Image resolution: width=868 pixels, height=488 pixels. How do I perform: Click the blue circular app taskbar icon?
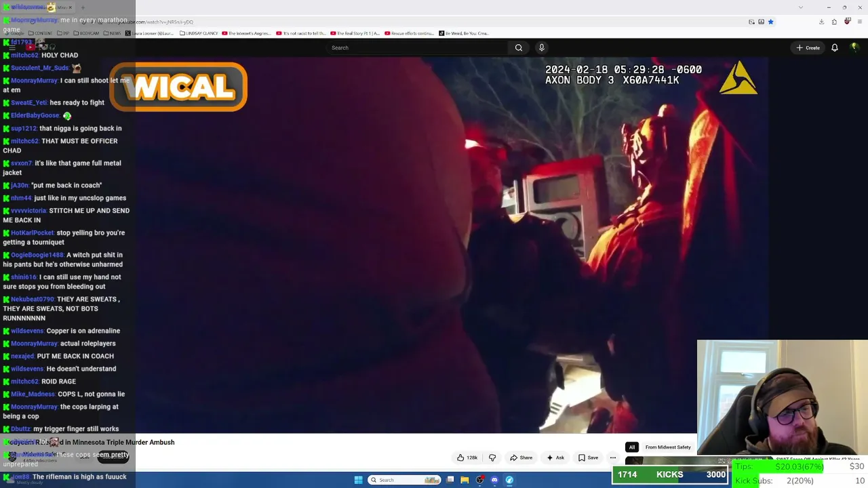(509, 480)
